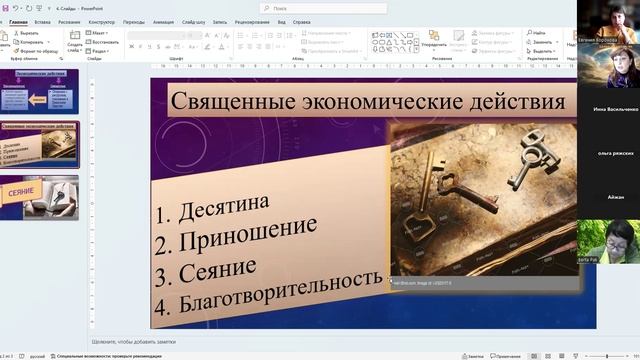
Task: Undo the last action
Action: [x=15, y=8]
